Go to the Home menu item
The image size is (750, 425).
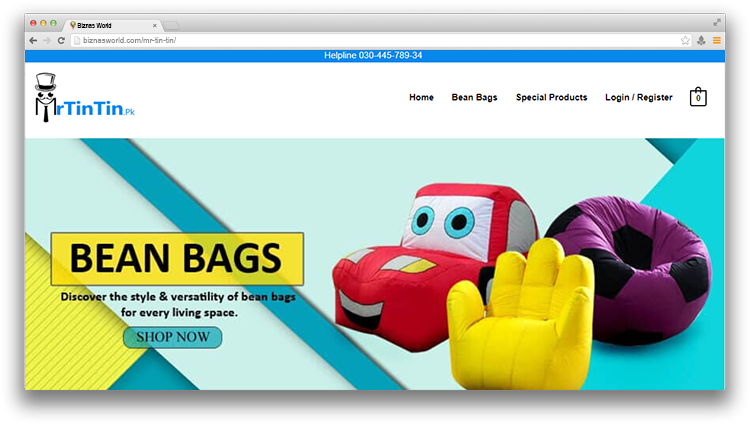(421, 98)
